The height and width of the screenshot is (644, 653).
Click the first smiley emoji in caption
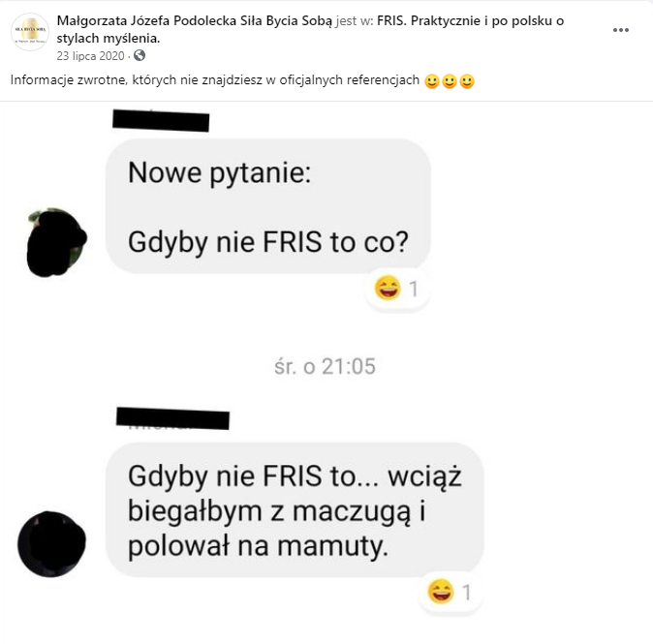(x=432, y=81)
